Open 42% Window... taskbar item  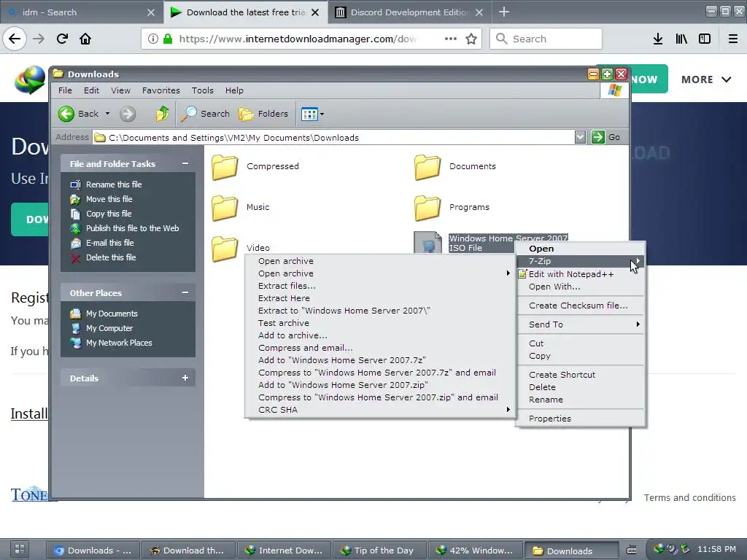(476, 551)
